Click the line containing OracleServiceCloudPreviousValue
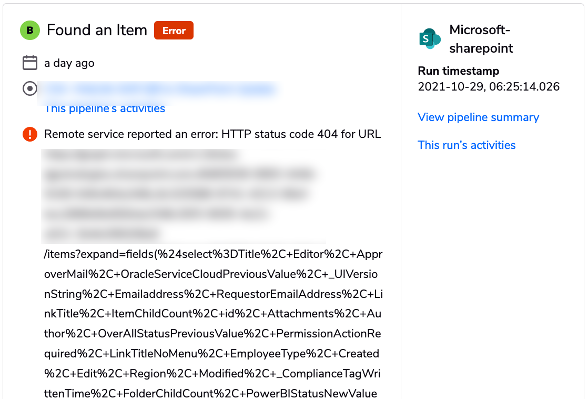Screen dimensions: 588x400 (x=211, y=274)
